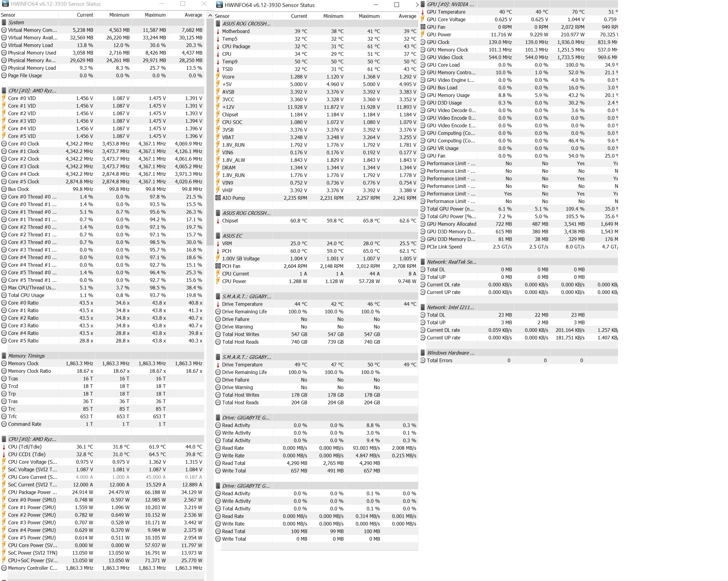Click the GPU Fan RPM fan icon
Viewport: 728px width, 581px height.
point(422,27)
